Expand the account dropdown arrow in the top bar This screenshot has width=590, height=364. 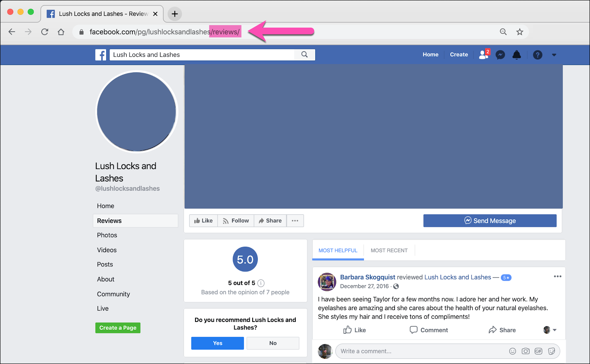point(554,55)
